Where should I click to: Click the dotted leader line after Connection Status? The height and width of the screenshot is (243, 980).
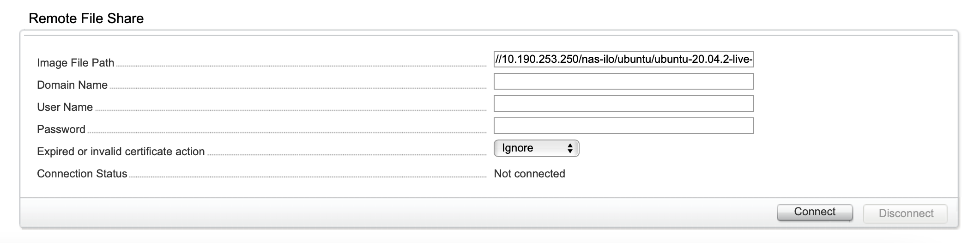tap(308, 177)
